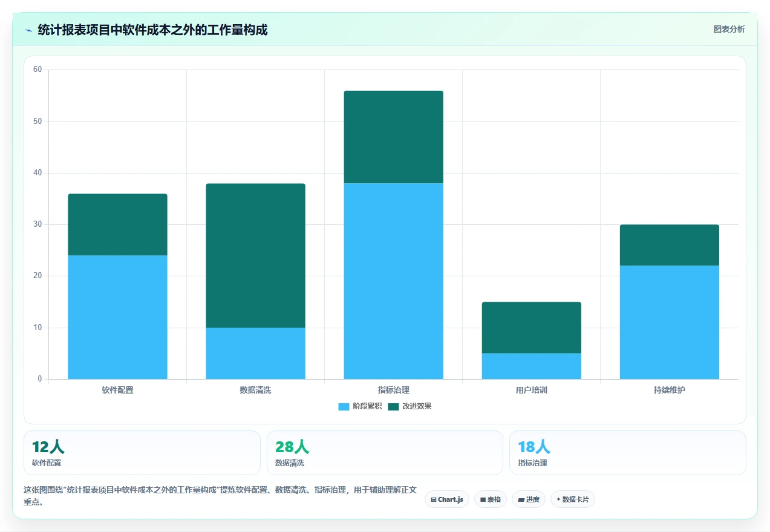The width and height of the screenshot is (770, 532).
Task: Click the 持续维护 x-axis label
Action: (x=669, y=390)
